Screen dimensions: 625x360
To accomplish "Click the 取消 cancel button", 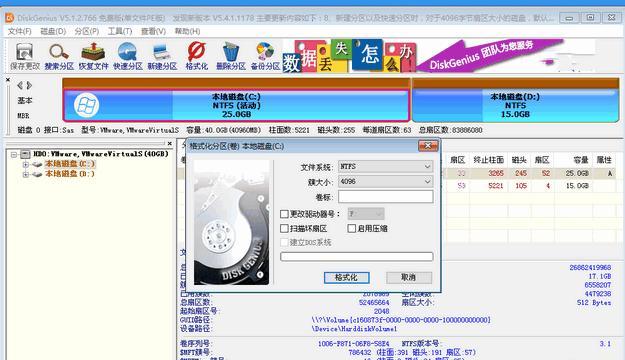I will [409, 277].
